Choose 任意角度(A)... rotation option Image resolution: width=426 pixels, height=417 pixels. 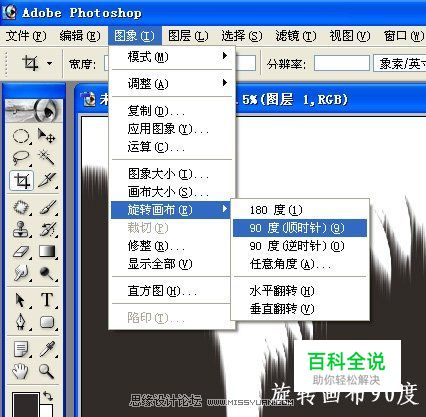pyautogui.click(x=300, y=264)
